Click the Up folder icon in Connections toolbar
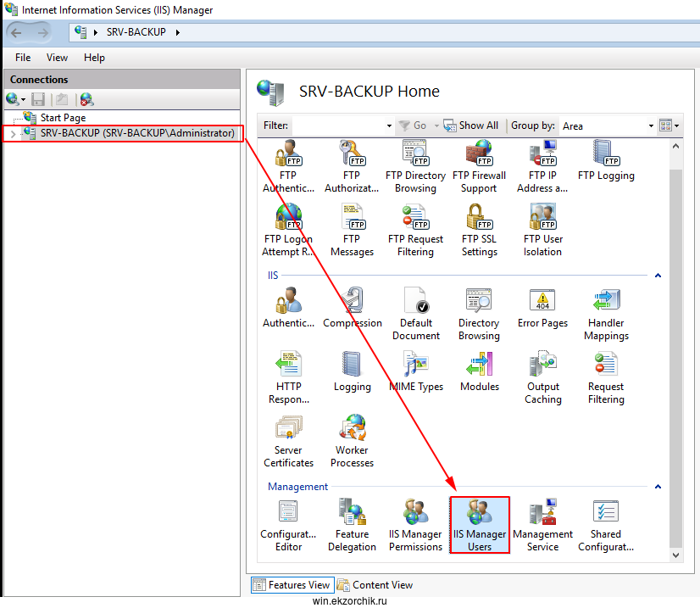This screenshot has width=700, height=608. (62, 99)
